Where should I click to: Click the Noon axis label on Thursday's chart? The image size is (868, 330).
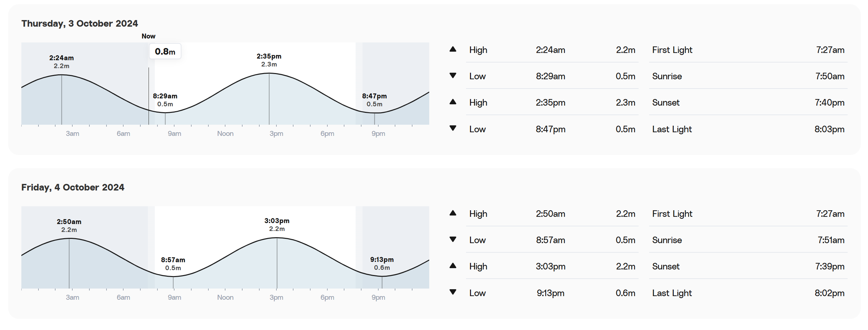pos(225,134)
